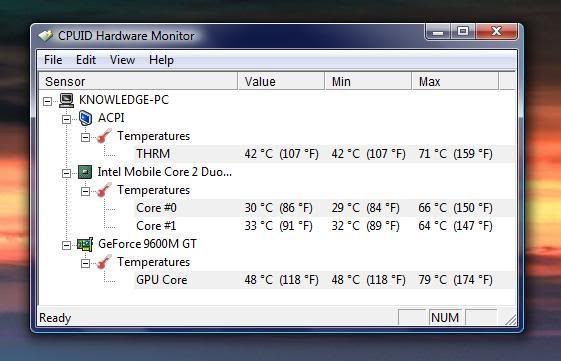Close the CPUID Hardware Monitor window
This screenshot has height=361, width=561.
coord(496,31)
